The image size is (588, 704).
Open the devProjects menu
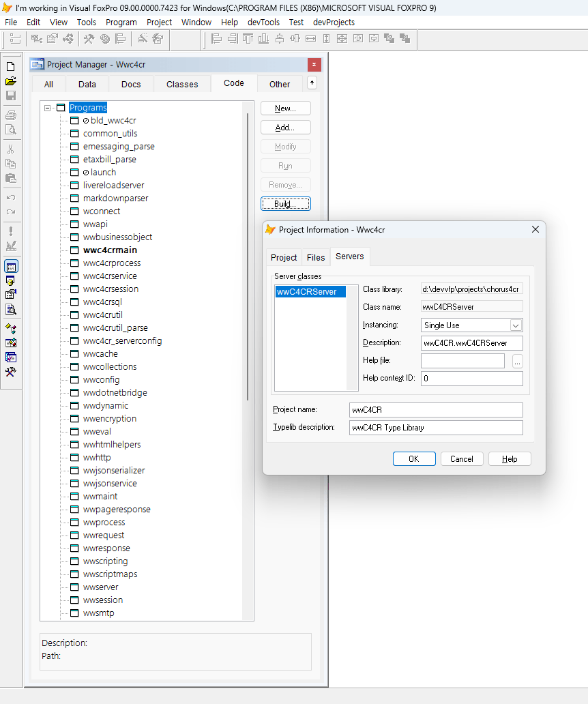pyautogui.click(x=334, y=22)
